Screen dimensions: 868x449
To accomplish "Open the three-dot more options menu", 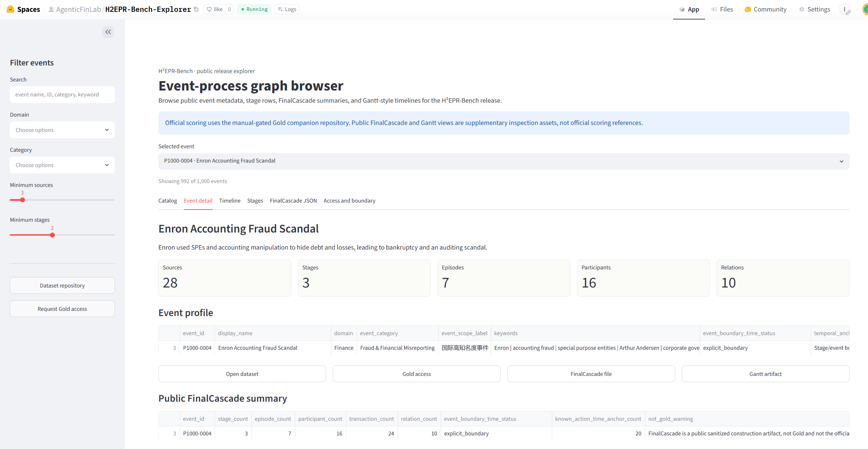I will [844, 9].
